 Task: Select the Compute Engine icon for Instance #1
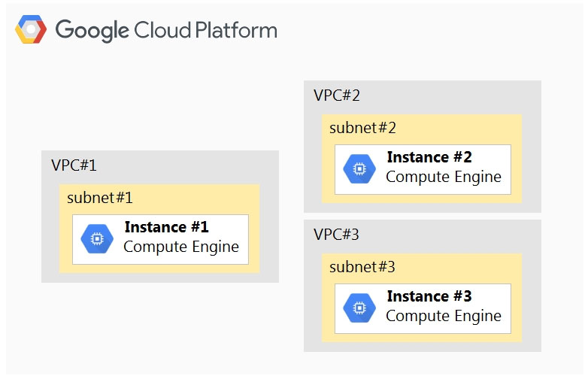[96, 239]
